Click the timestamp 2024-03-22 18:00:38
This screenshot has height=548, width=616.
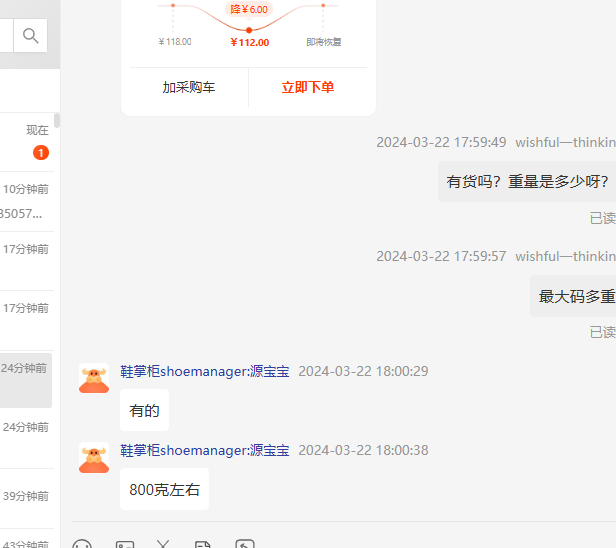(363, 450)
